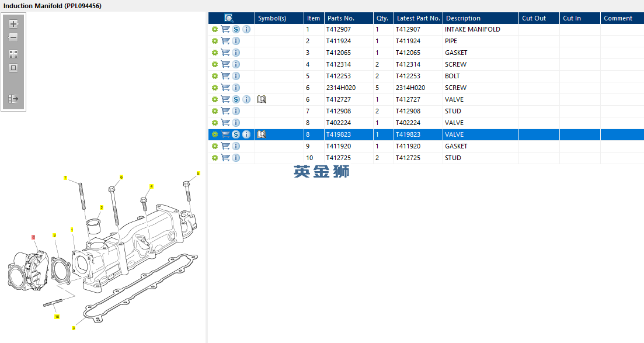Click the list-with-arrow icon in diagram toolbar
The image size is (644, 343).
[x=13, y=99]
